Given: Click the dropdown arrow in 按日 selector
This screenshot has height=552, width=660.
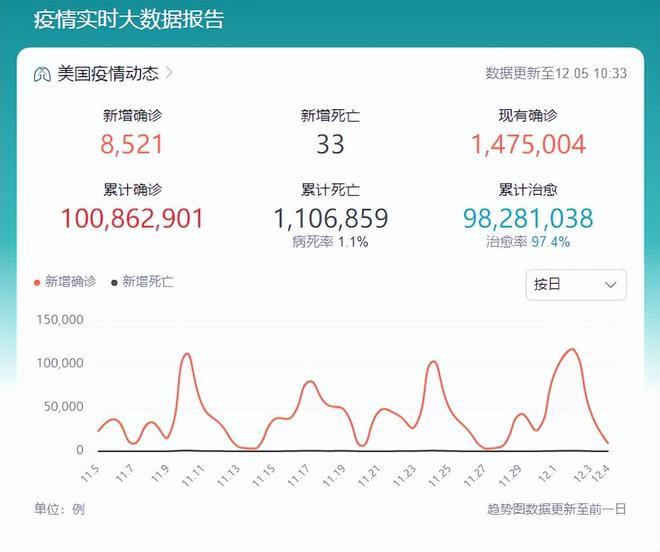Looking at the screenshot, I should click(x=610, y=285).
